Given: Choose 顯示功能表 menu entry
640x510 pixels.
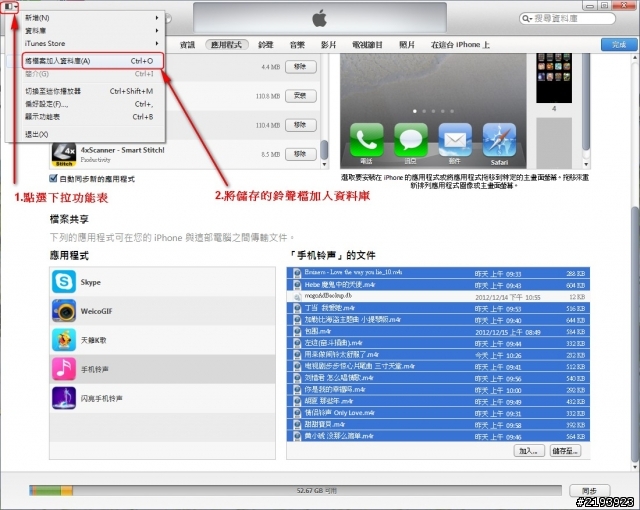Looking at the screenshot, I should pos(89,117).
